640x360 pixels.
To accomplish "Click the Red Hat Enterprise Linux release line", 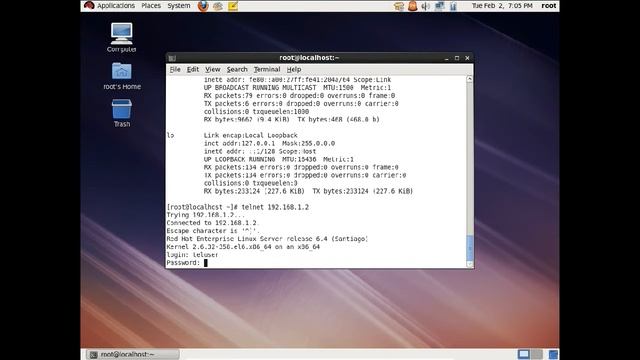I will point(267,239).
